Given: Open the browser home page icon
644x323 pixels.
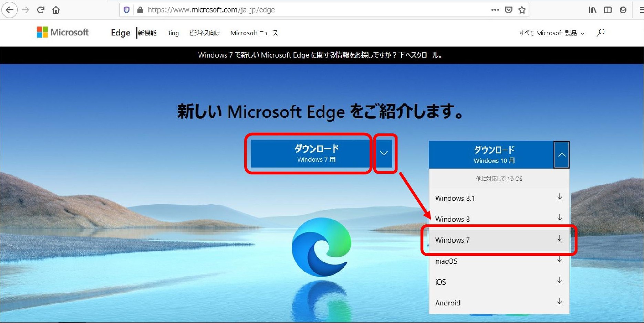Looking at the screenshot, I should point(56,10).
